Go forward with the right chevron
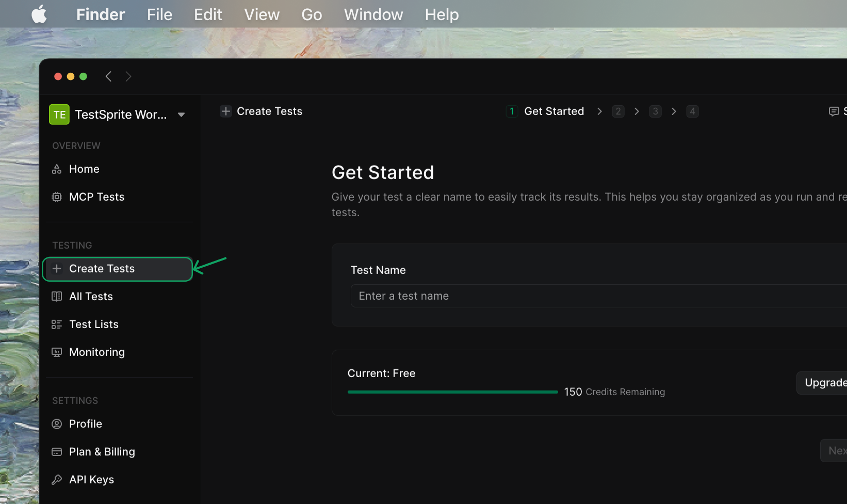This screenshot has width=847, height=504. coord(128,76)
